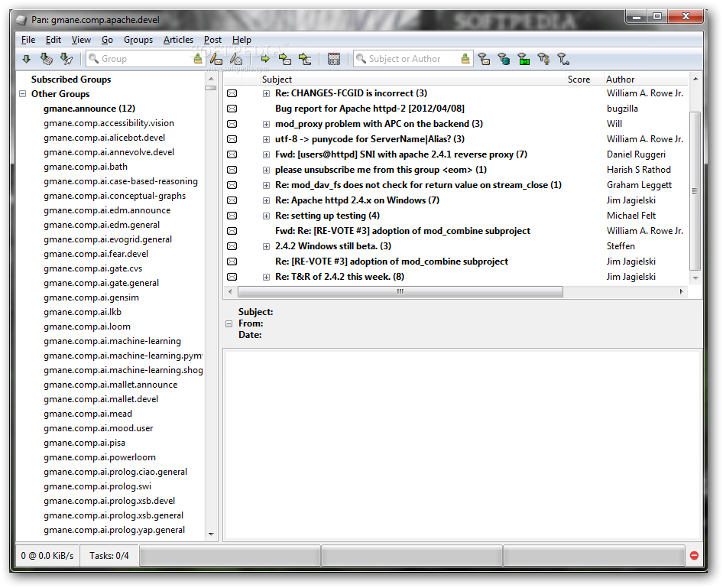Expand the SNI with apache 2.4.1 thread
The width and height of the screenshot is (723, 588).
pos(266,154)
